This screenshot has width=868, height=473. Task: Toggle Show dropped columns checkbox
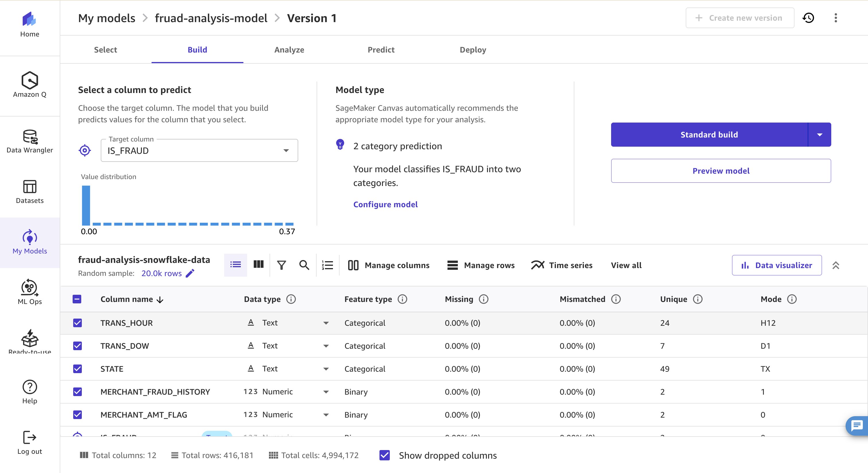[384, 455]
